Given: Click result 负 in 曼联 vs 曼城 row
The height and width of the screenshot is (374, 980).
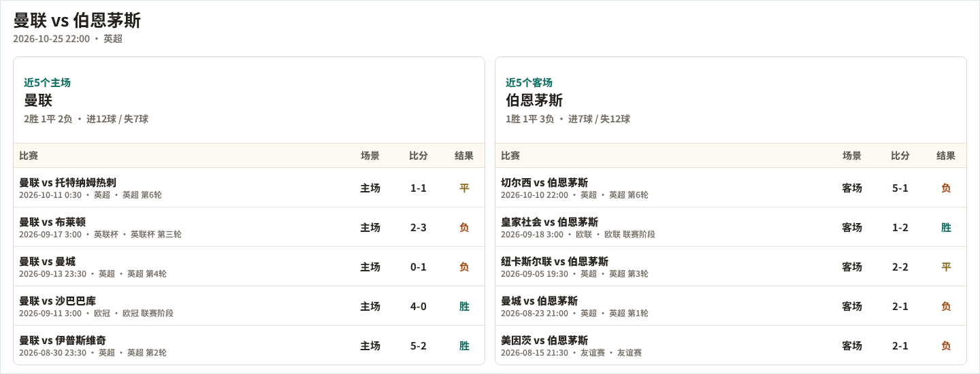Looking at the screenshot, I should [x=464, y=267].
